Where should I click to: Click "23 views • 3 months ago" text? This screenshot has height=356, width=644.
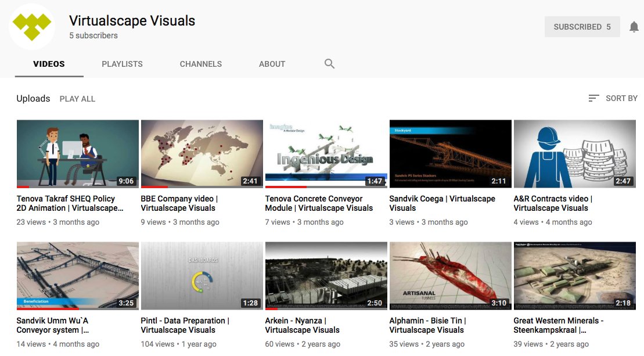[58, 222]
